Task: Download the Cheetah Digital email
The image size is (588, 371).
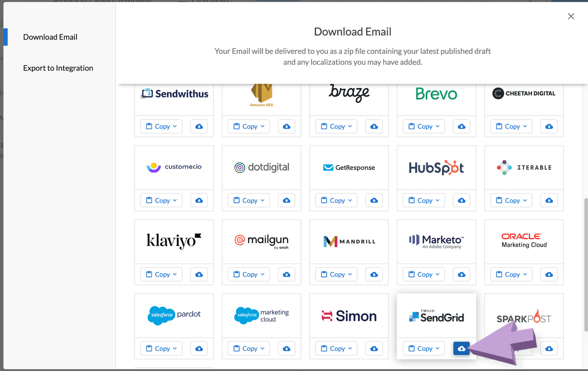Action: (x=549, y=126)
